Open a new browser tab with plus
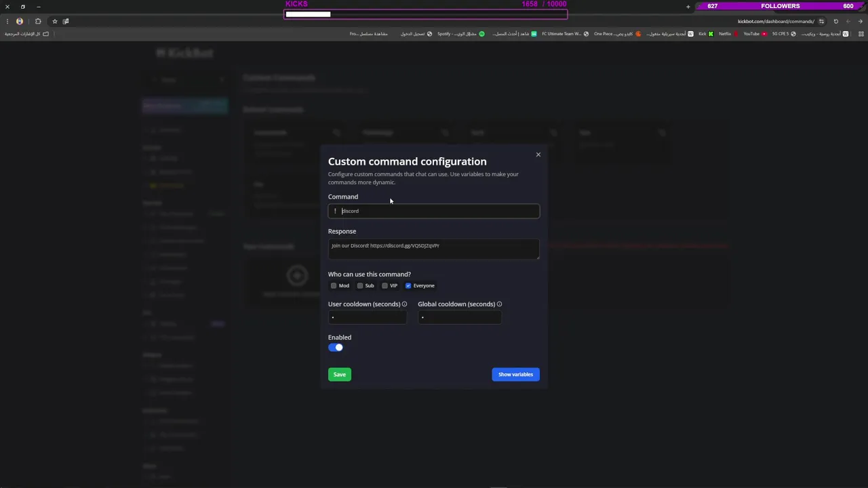 tap(688, 7)
